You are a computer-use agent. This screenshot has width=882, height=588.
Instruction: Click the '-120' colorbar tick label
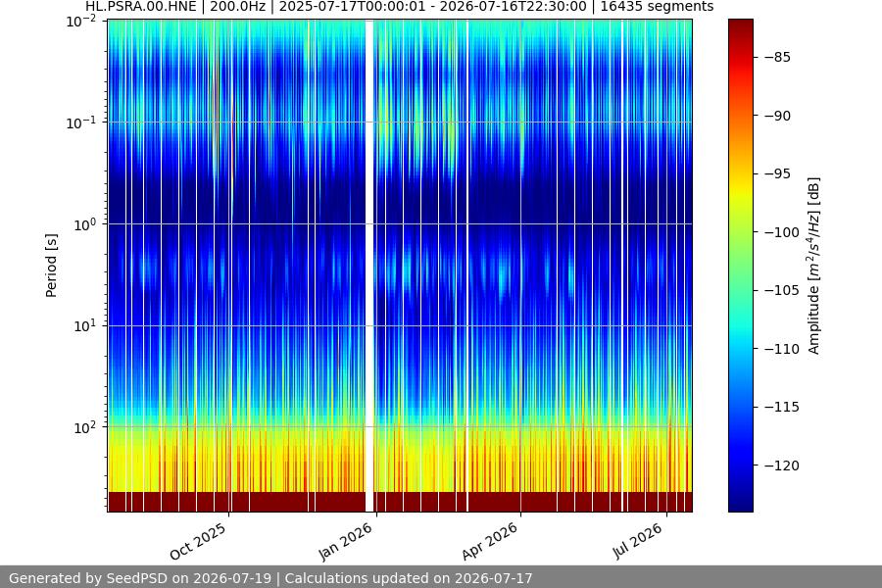pos(782,465)
